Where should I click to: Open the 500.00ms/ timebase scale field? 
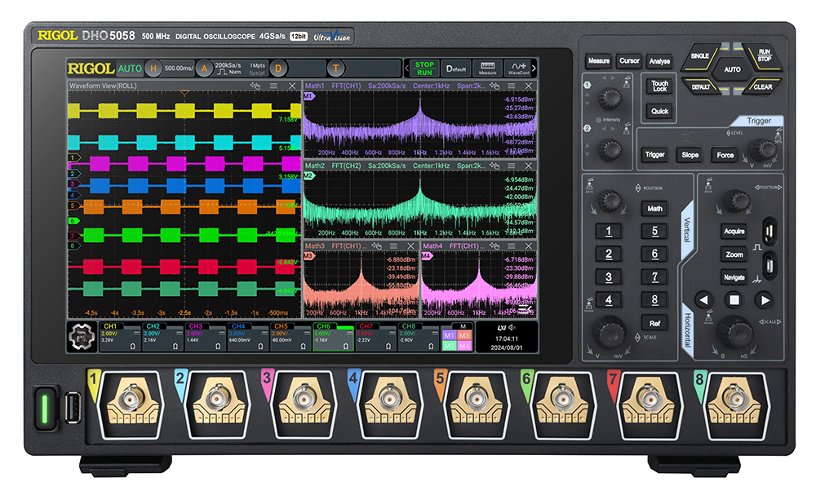pyautogui.click(x=179, y=69)
